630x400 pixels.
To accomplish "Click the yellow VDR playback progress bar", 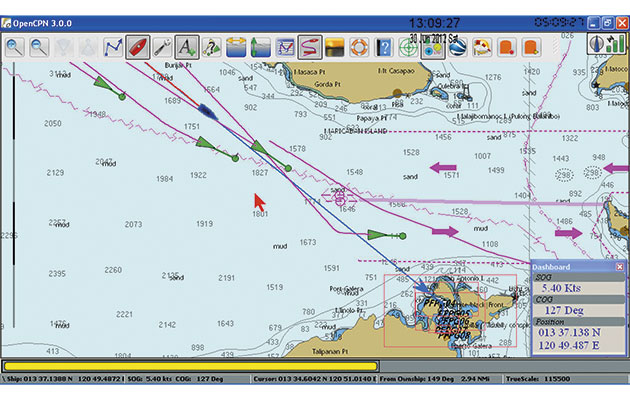I will click(x=191, y=366).
